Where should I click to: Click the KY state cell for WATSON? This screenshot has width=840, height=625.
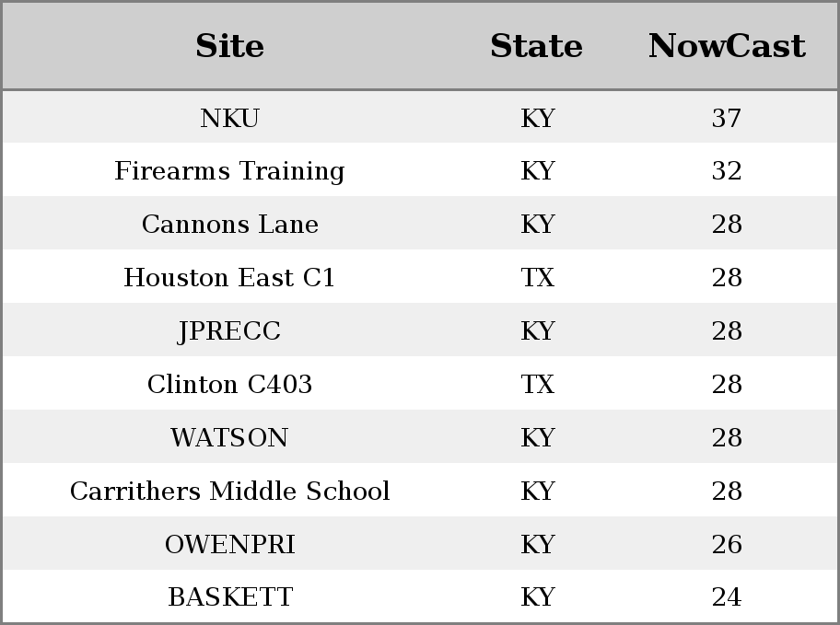(537, 437)
